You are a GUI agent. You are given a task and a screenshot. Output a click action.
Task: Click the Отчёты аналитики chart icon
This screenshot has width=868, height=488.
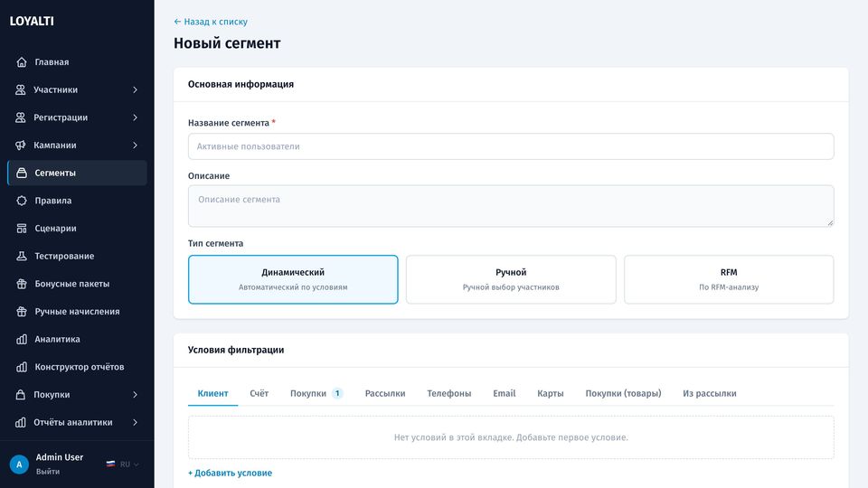[x=21, y=422]
